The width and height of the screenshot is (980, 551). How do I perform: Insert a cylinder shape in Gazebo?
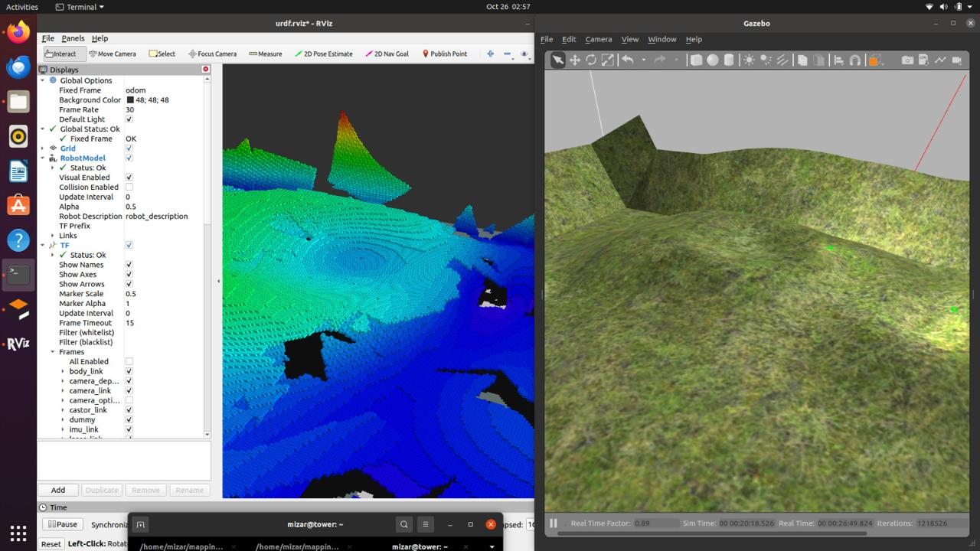click(x=729, y=60)
